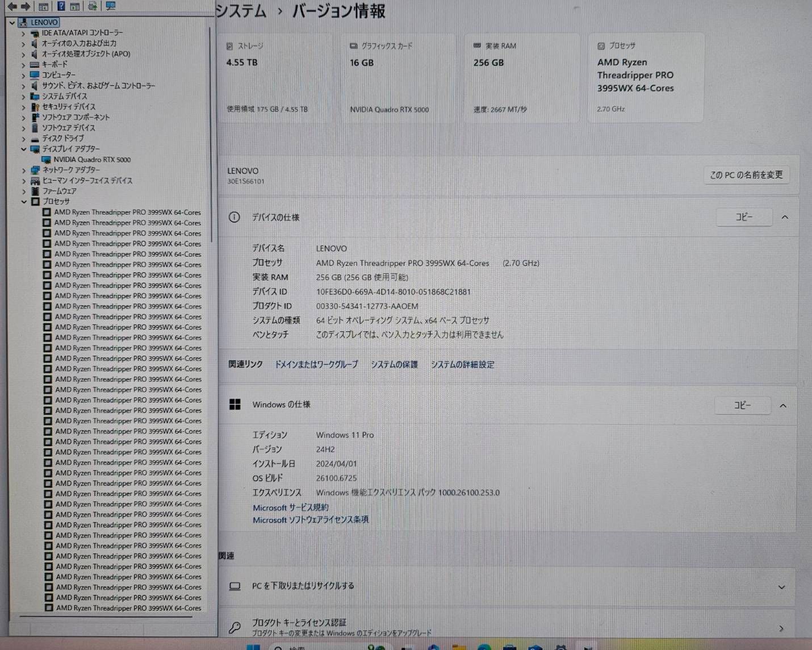
Task: Click the scan for hardware changes monitor icon
Action: click(x=110, y=6)
